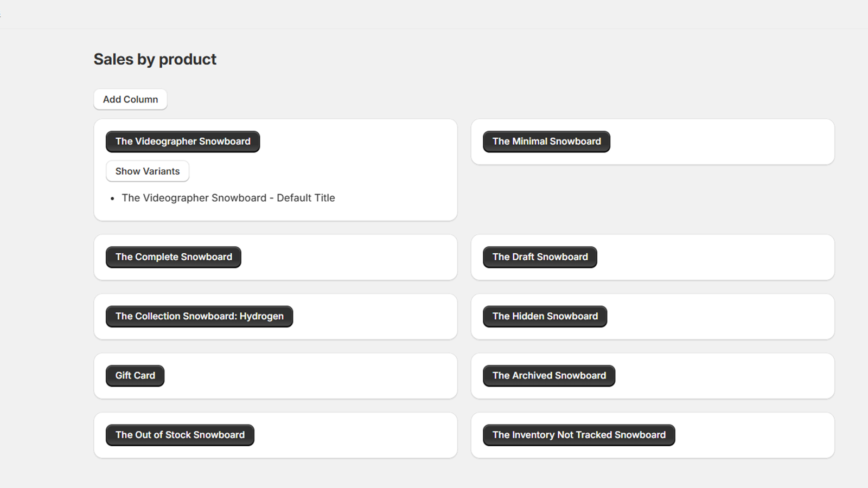Screen dimensions: 868x488
Task: Select The Complete Snowboard button
Action: [173, 257]
